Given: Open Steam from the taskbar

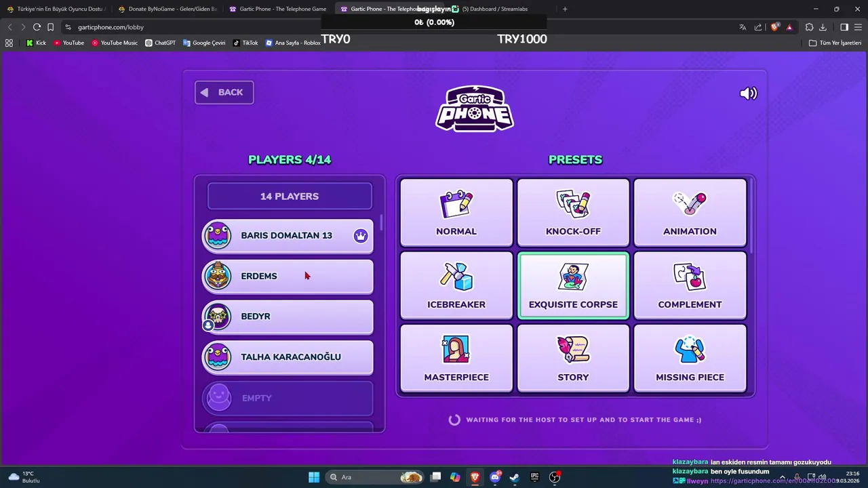Looking at the screenshot, I should point(515,477).
